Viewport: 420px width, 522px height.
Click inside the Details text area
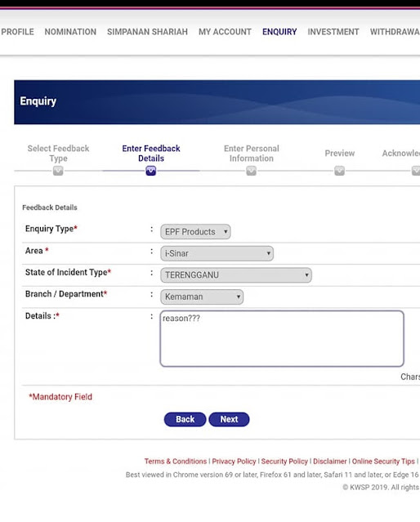tap(282, 338)
